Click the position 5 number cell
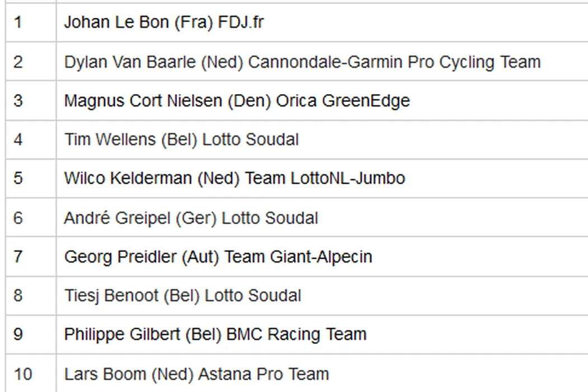588x392 pixels. click(18, 179)
